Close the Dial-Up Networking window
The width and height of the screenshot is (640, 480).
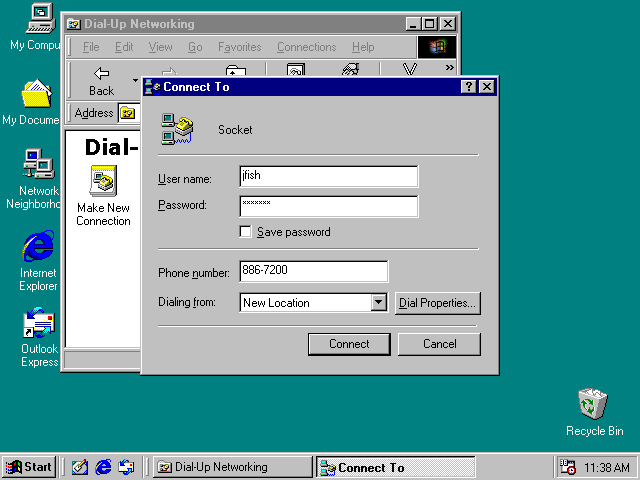click(448, 24)
